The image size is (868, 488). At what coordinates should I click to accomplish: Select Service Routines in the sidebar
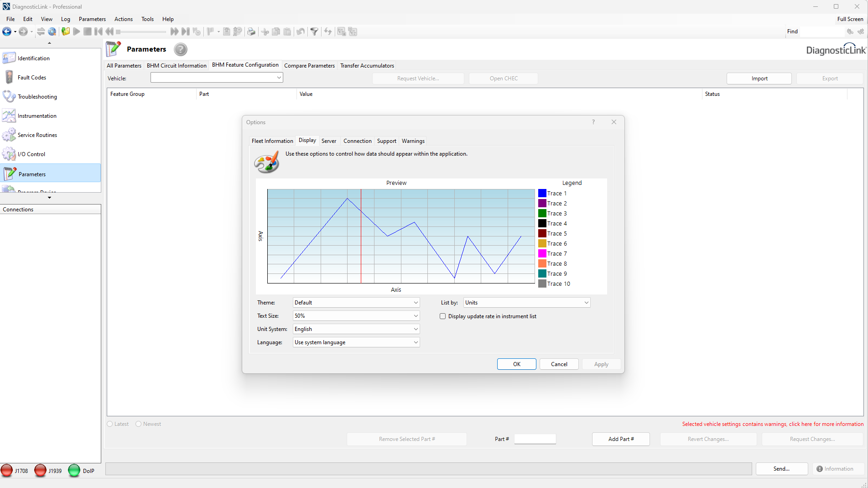click(x=37, y=135)
